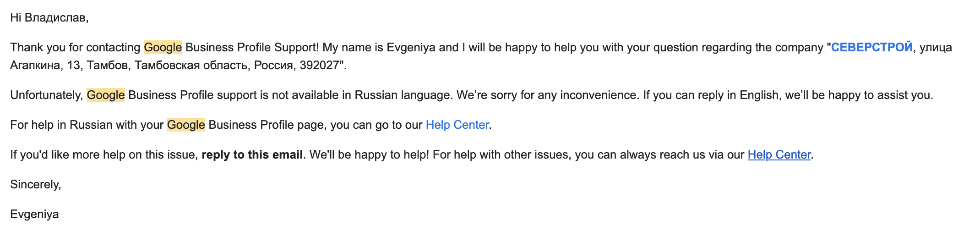The width and height of the screenshot is (980, 231).
Task: Click highlighted Google in Russian help sentence
Action: coord(185,125)
